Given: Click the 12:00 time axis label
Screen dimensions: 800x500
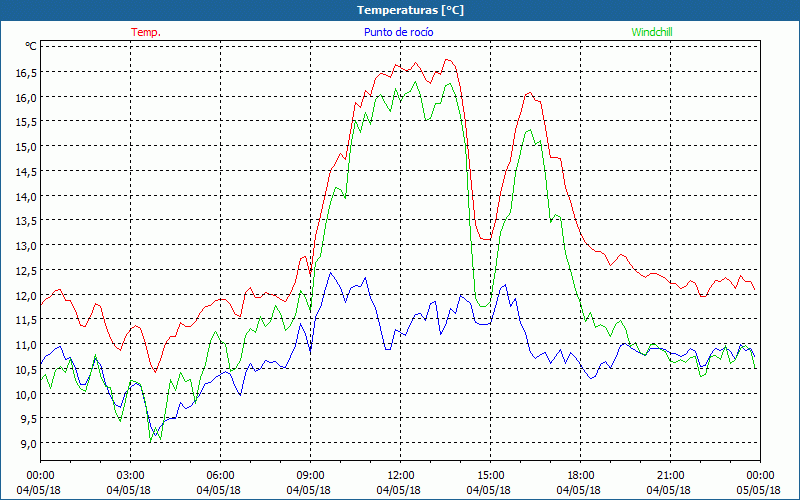Looking at the screenshot, I should (400, 476).
